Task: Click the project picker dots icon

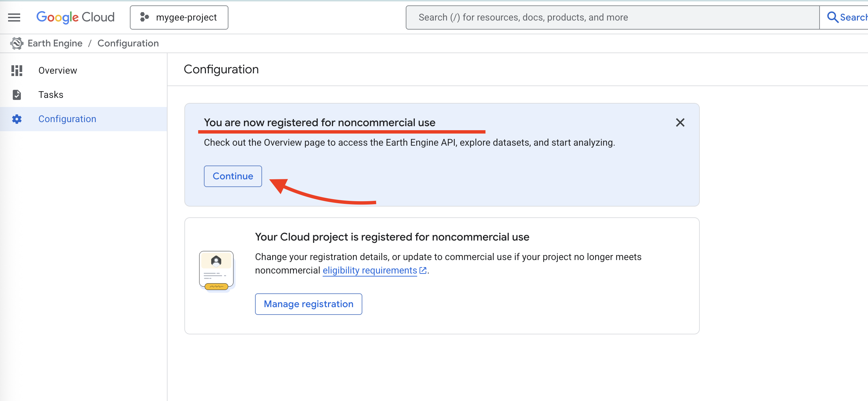Action: pyautogui.click(x=145, y=17)
